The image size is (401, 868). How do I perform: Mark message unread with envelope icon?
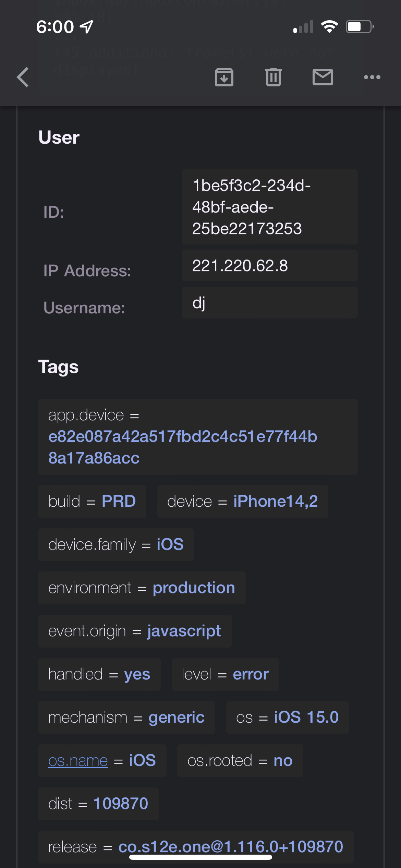pyautogui.click(x=323, y=77)
